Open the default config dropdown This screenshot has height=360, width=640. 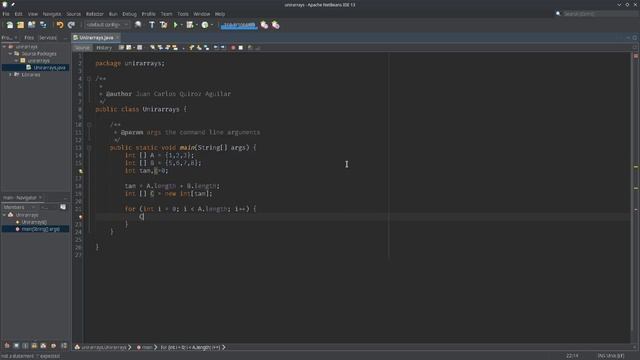pyautogui.click(x=107, y=25)
